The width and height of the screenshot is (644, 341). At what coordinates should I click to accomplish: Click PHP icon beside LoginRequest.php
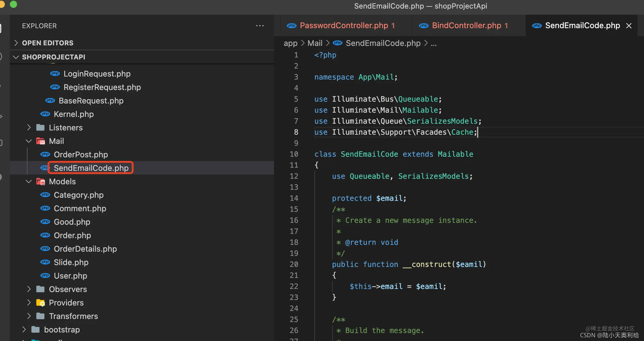[x=55, y=73]
